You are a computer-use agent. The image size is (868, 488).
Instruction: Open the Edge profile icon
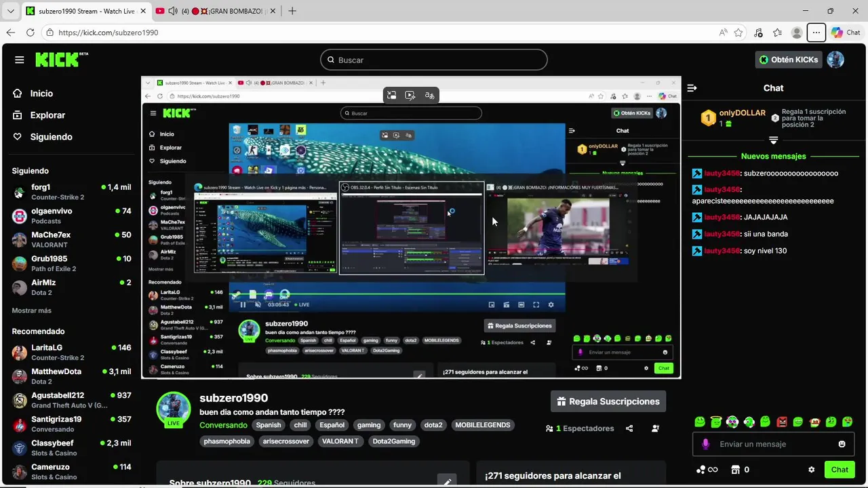pyautogui.click(x=797, y=33)
